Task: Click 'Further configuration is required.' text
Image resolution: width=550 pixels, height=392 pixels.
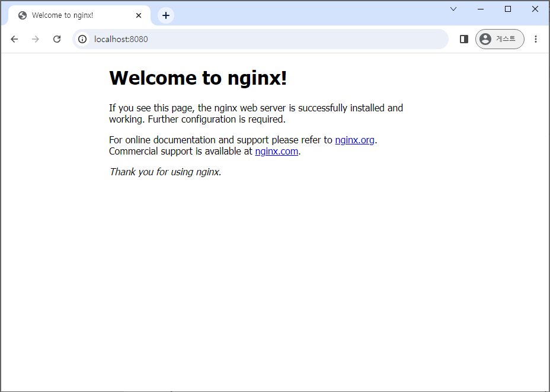Action: (x=217, y=119)
